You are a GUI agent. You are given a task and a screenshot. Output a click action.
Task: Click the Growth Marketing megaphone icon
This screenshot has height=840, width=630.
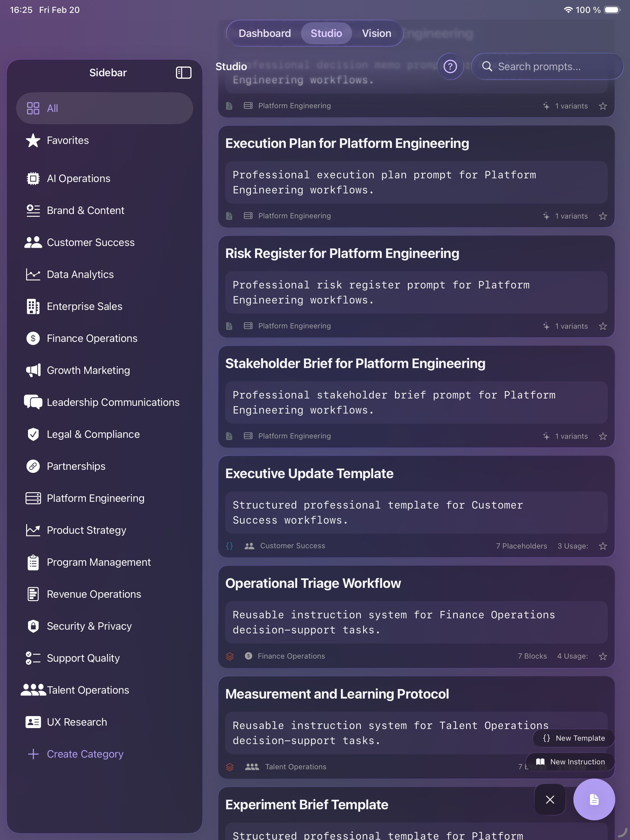click(x=33, y=370)
